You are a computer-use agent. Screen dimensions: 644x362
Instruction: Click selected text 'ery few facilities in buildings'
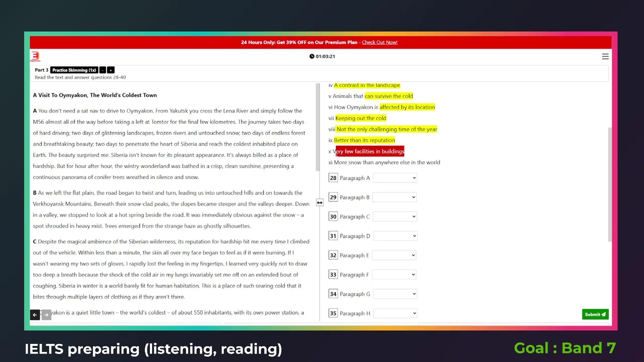click(370, 151)
